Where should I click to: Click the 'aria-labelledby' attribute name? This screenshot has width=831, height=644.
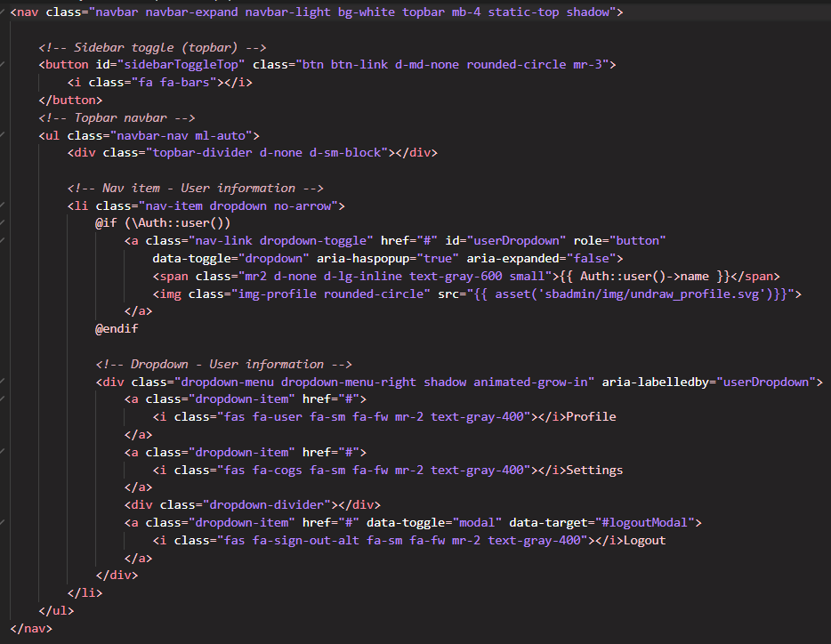pyautogui.click(x=655, y=382)
